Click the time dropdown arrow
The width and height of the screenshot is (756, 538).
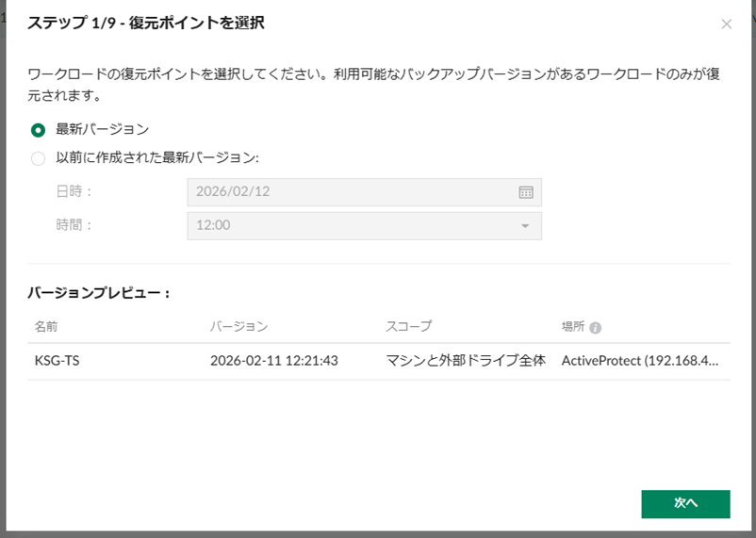(525, 226)
